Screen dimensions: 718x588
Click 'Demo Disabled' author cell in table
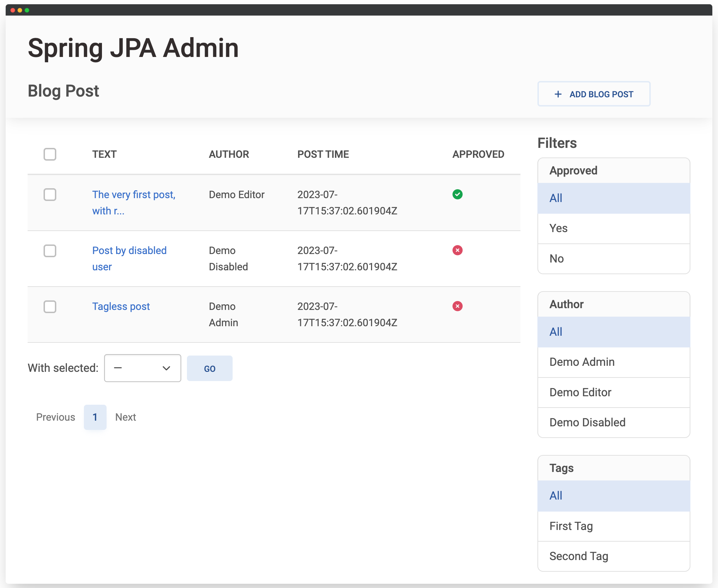228,259
